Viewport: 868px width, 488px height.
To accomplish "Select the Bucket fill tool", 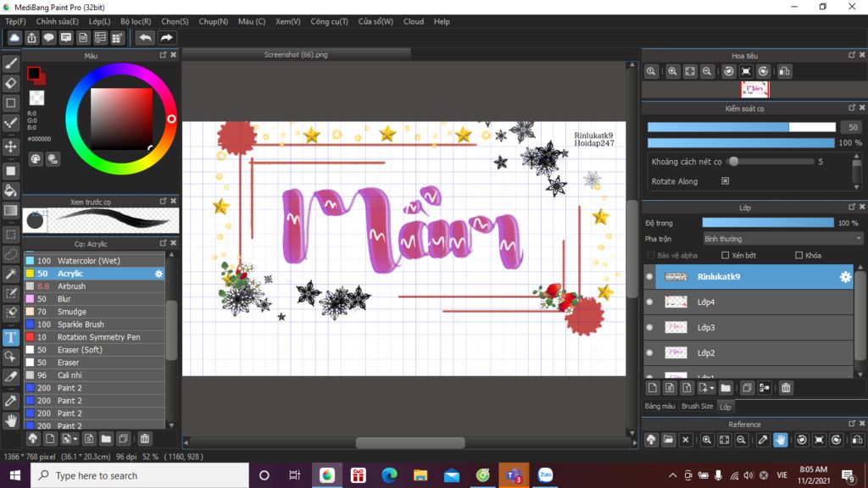I will [10, 191].
